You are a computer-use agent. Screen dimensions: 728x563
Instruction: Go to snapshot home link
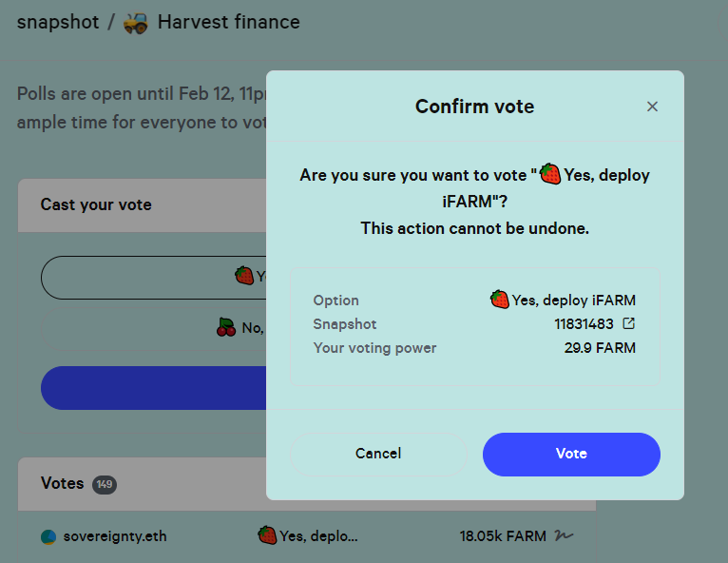tap(58, 22)
